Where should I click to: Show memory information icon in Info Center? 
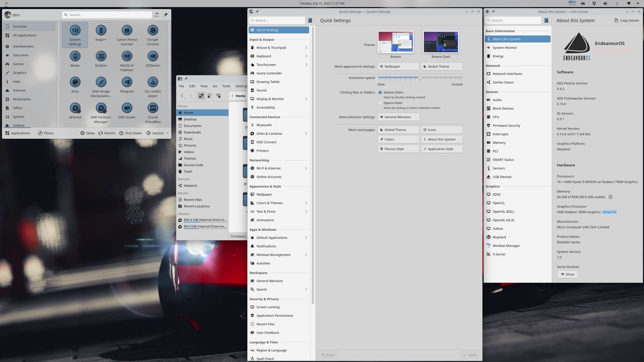[x=610, y=197]
